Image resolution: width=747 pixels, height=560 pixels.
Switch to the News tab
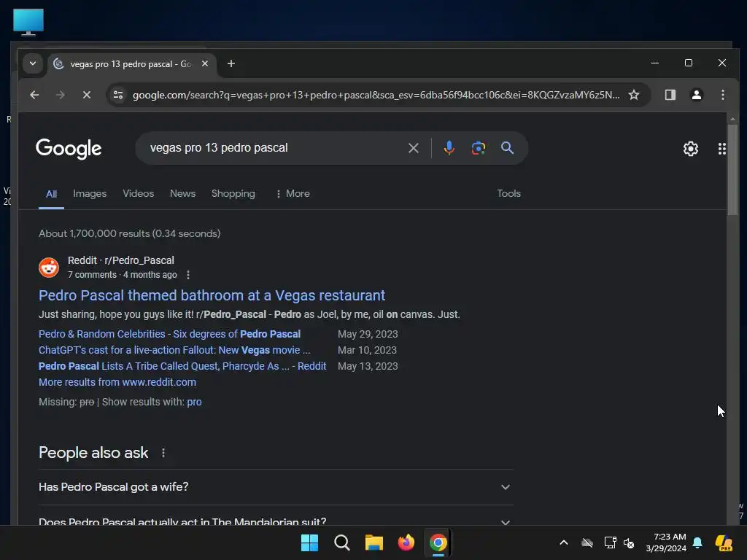[x=182, y=193]
